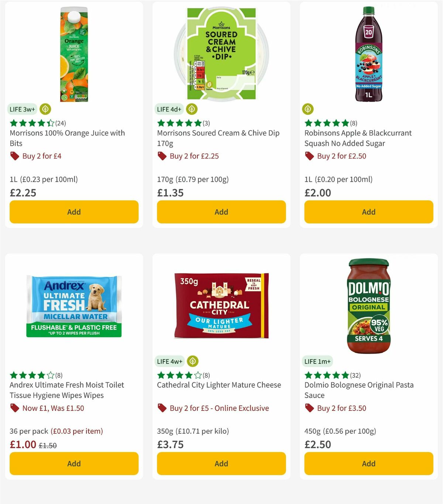Add Morrisons 100% Orange Juice to basket

click(x=74, y=212)
